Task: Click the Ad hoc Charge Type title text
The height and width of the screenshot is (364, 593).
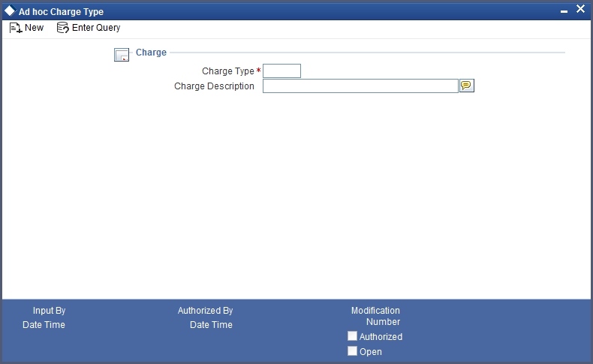Action: pos(62,12)
